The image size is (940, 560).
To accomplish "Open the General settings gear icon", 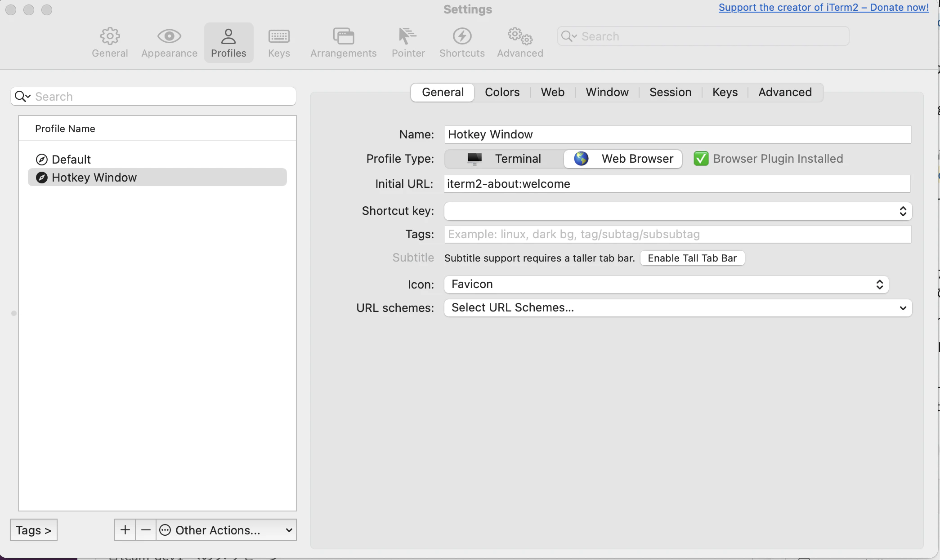I will [110, 36].
